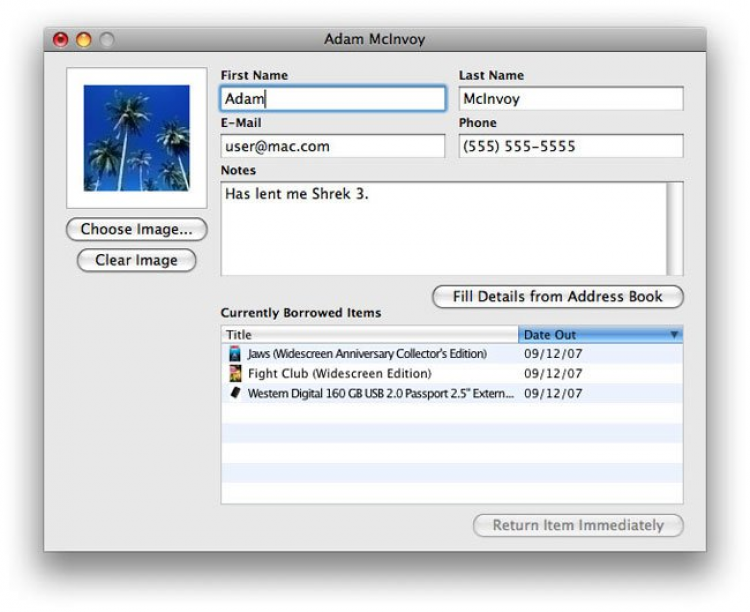Sort by the Title column header
This screenshot has width=750, height=612.
370,334
